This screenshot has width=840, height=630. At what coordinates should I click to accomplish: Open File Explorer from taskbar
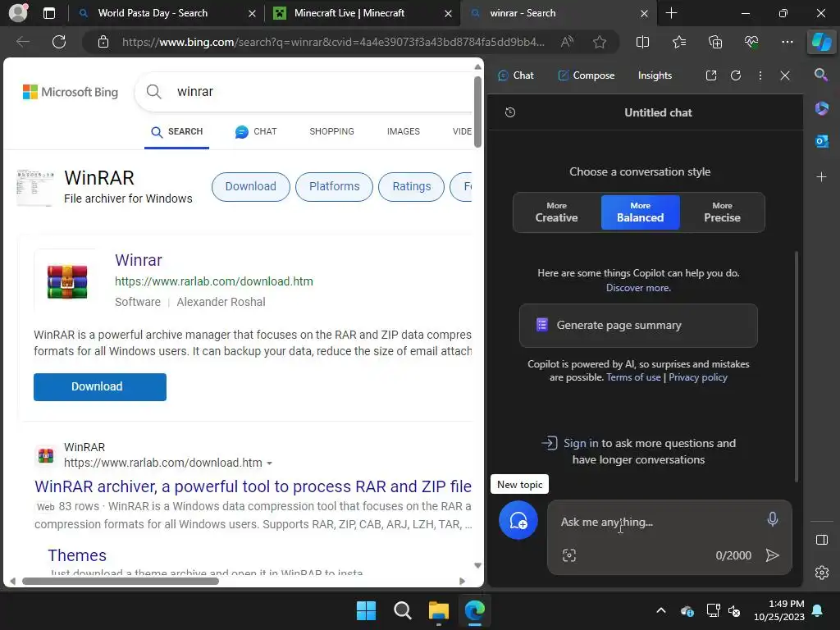438,610
